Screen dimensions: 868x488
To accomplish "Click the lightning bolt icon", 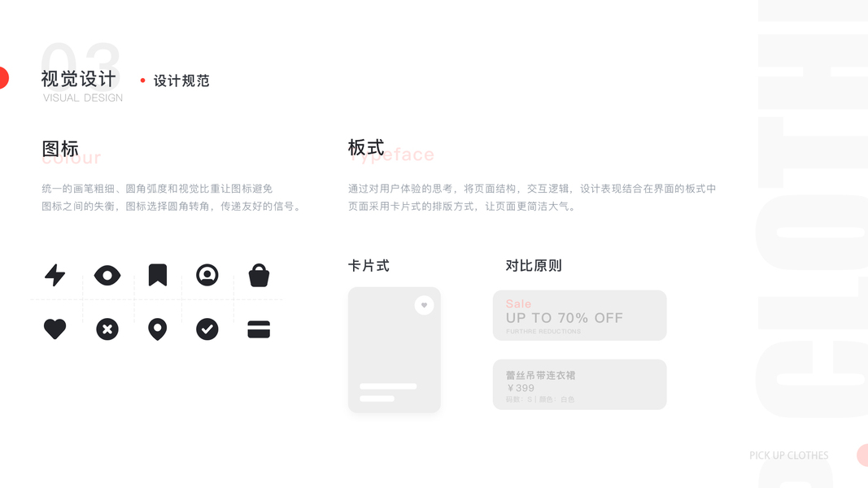I will tap(55, 275).
